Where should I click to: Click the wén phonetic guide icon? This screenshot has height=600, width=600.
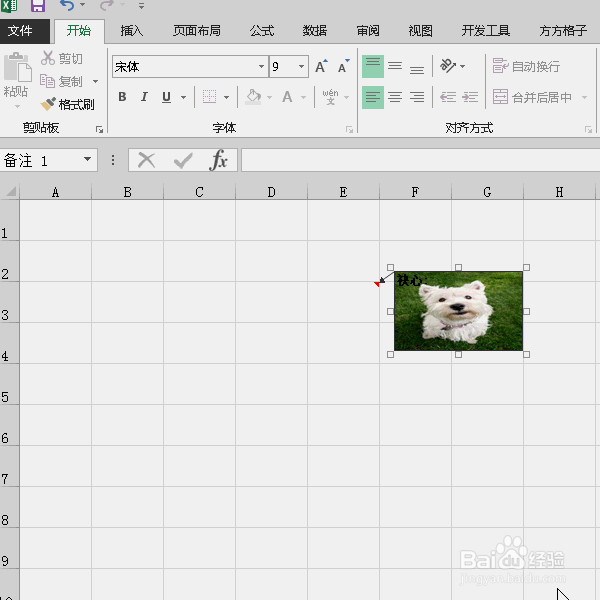click(x=330, y=97)
